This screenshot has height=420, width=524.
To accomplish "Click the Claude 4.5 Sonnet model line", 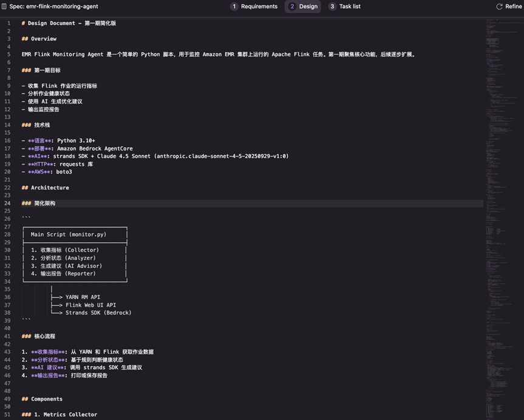I will click(x=155, y=156).
